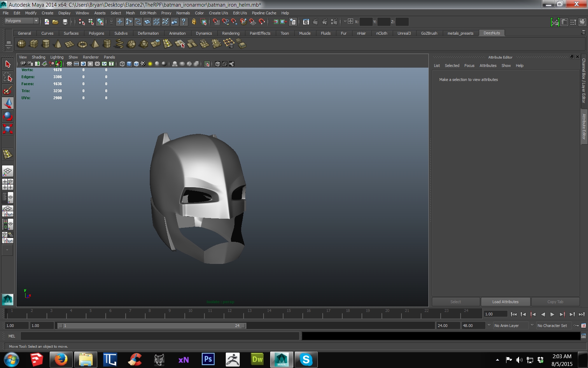The height and width of the screenshot is (368, 588).
Task: Go to start of playback range
Action: 513,314
